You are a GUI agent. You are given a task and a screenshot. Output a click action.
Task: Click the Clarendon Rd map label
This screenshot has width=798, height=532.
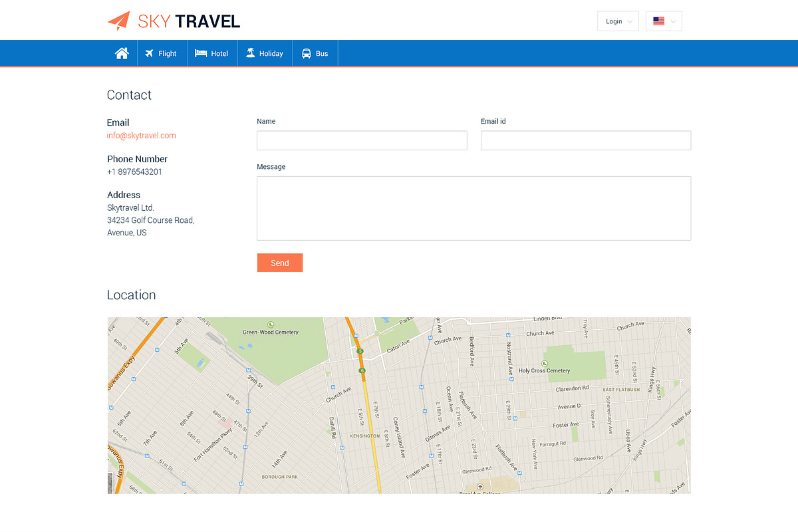click(572, 388)
